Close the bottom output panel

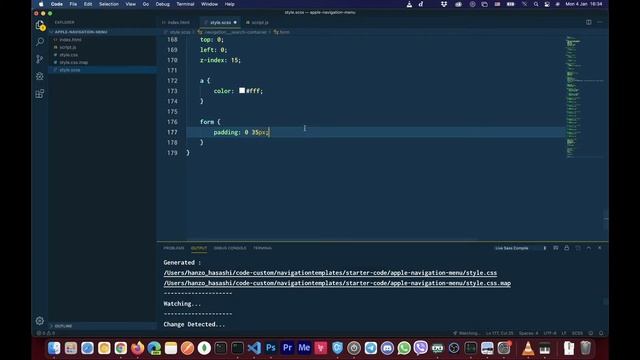click(x=600, y=248)
